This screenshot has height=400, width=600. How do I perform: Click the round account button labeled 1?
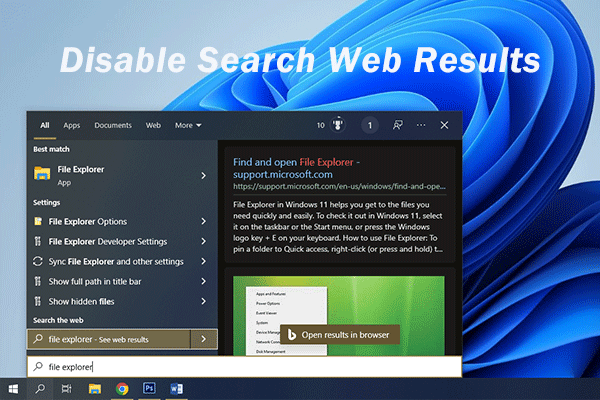coord(370,125)
